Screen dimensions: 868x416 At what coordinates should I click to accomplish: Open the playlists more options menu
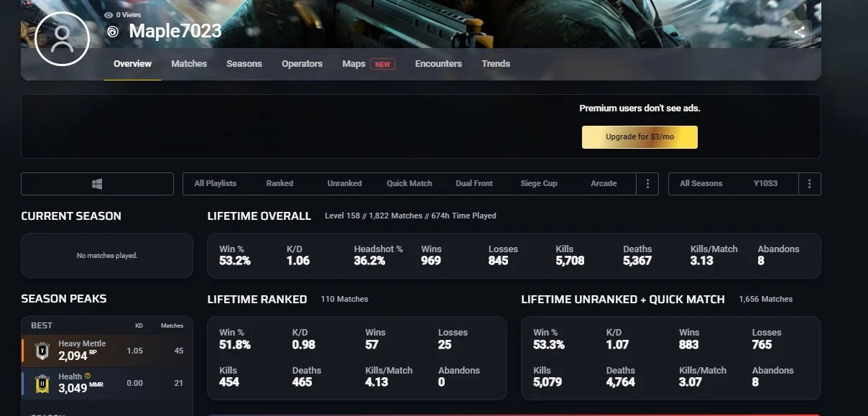click(x=647, y=184)
